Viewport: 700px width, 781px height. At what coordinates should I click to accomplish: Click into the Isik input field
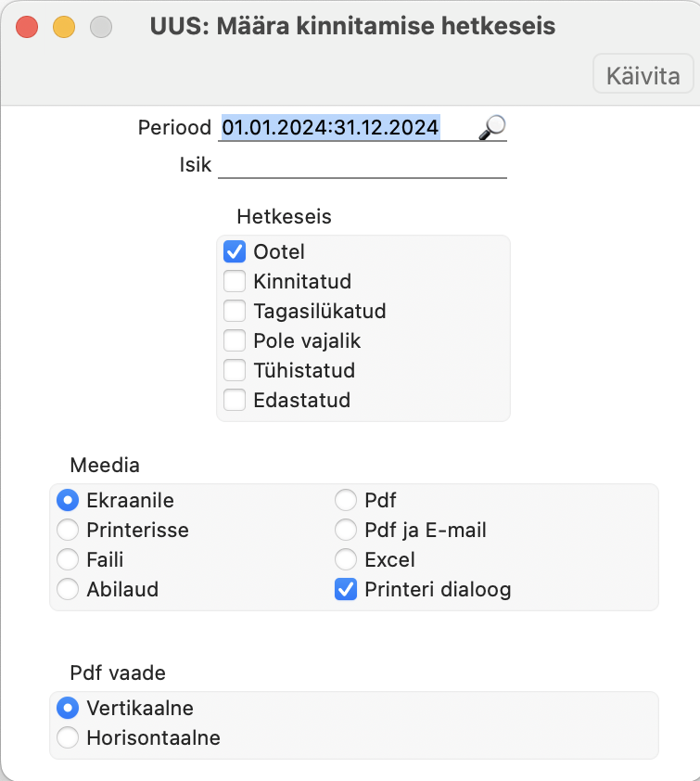[x=363, y=165]
